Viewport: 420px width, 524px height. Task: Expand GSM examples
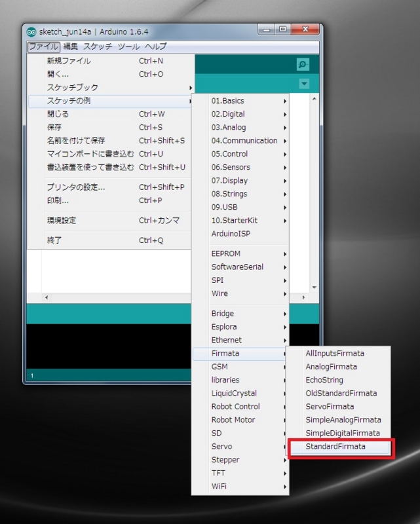[240, 367]
